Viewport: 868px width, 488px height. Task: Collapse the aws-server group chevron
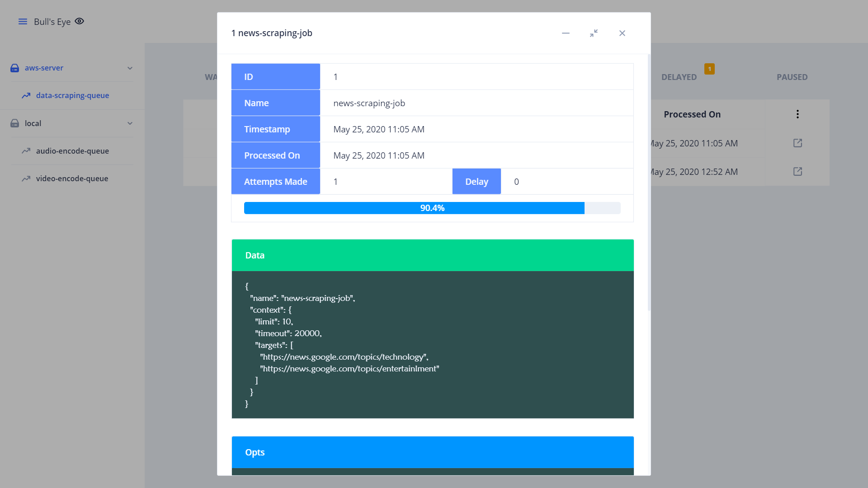click(x=130, y=68)
